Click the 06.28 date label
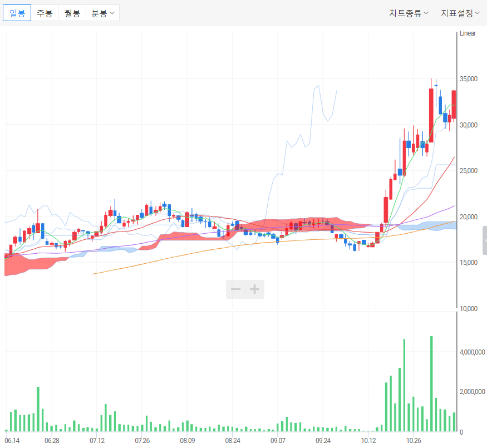The image size is (487, 448). (x=52, y=441)
